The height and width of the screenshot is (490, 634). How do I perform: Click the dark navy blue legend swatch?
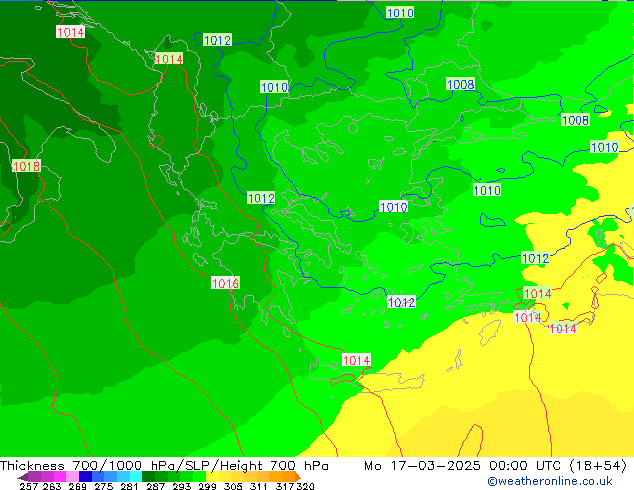pos(85,476)
